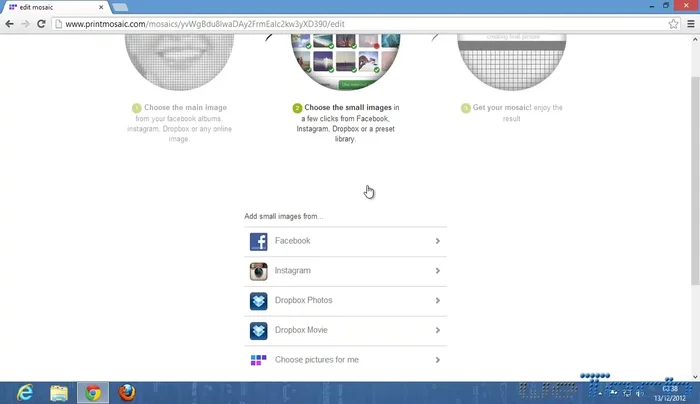Click the Dropbox Photos box icon
The height and width of the screenshot is (404, 700).
(x=258, y=301)
